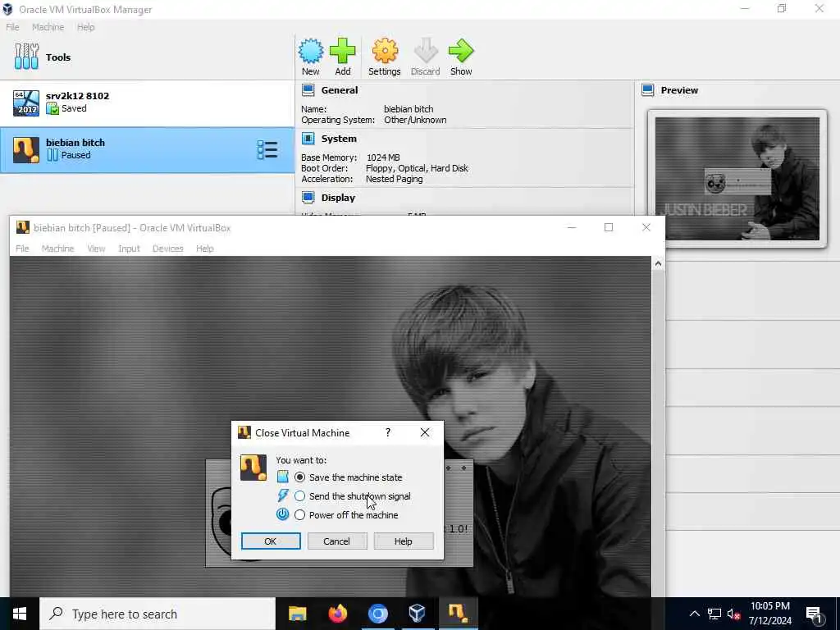Open the biebian bitch VM list menu icon
840x630 pixels.
(x=267, y=150)
